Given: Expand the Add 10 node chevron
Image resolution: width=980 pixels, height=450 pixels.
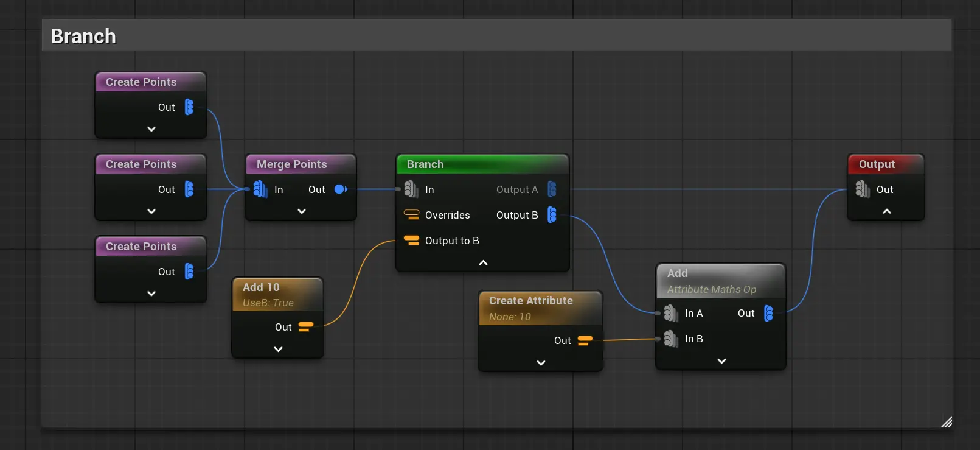Looking at the screenshot, I should [278, 350].
